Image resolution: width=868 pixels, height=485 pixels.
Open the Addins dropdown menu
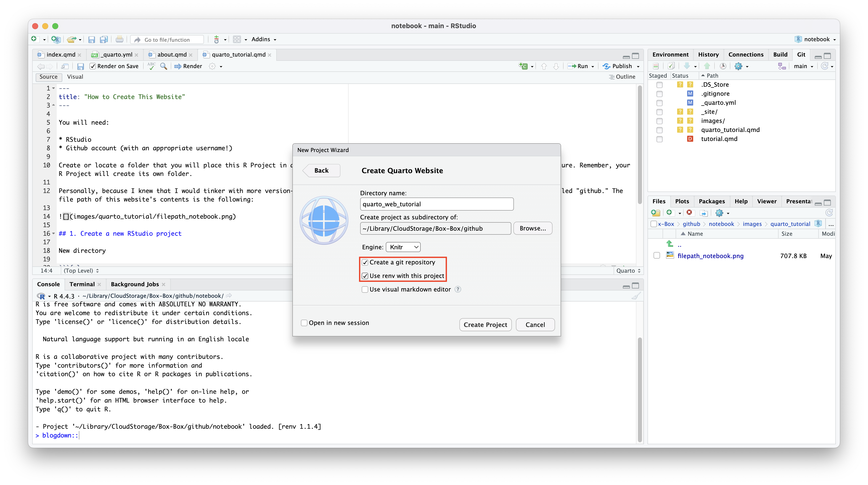coord(264,39)
